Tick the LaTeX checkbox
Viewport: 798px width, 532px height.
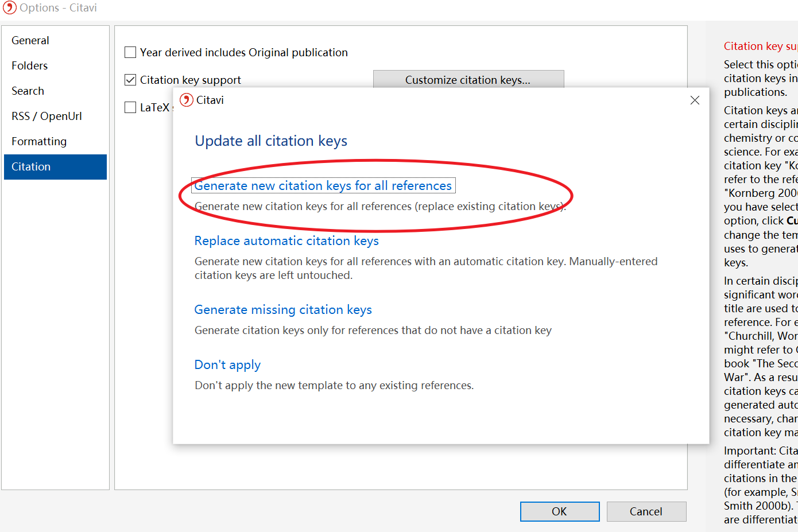130,107
